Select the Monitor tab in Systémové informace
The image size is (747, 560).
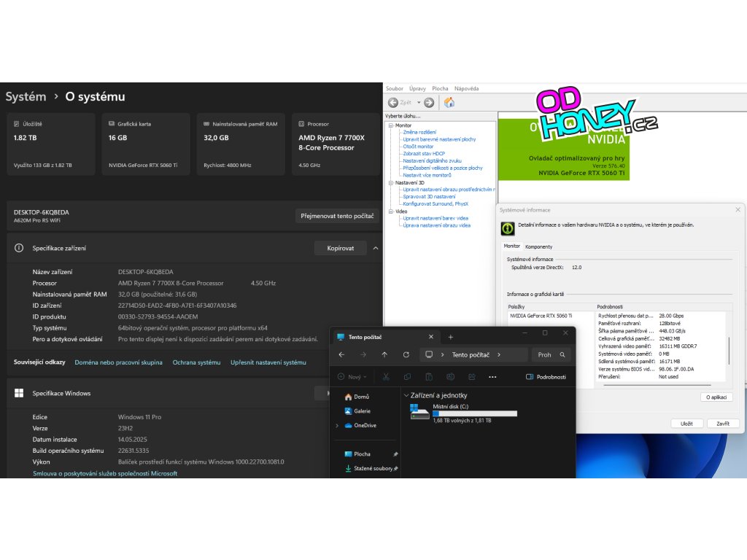point(511,246)
